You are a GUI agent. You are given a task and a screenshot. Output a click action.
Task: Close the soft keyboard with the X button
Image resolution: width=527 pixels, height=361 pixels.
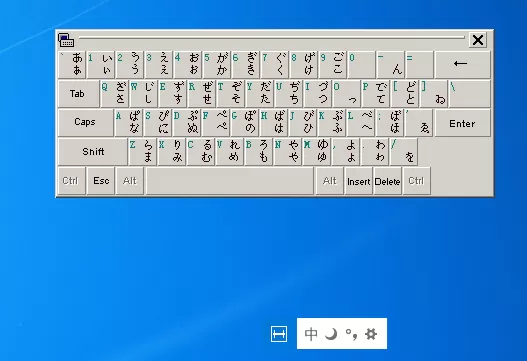(478, 40)
